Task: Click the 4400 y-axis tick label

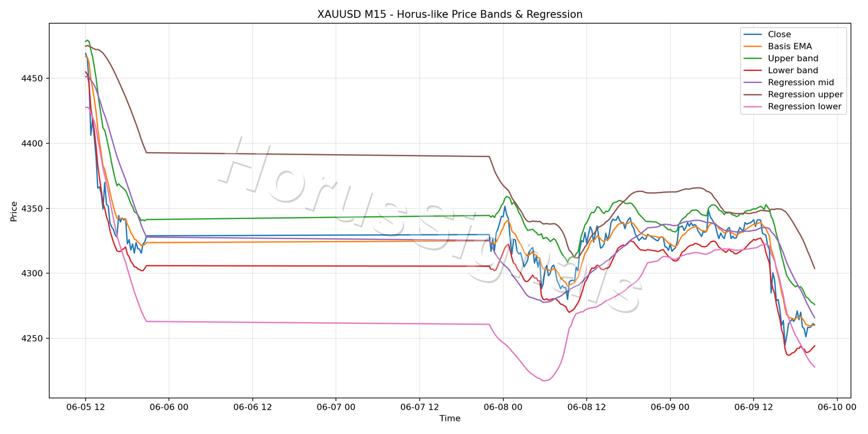Action: point(33,144)
